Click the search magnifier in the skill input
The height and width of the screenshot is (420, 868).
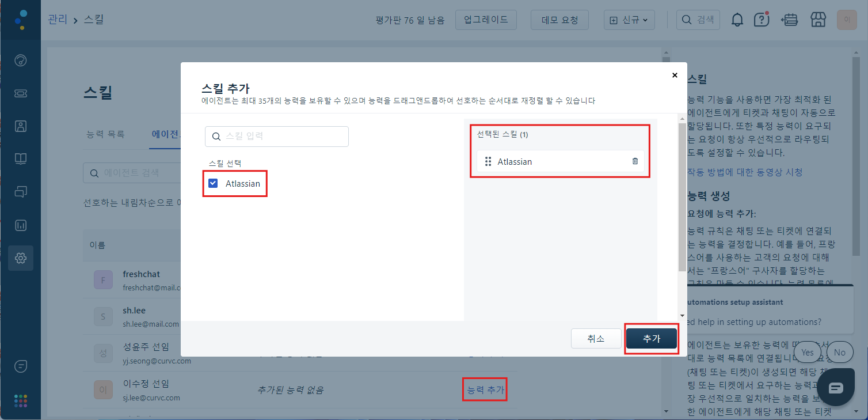click(216, 137)
